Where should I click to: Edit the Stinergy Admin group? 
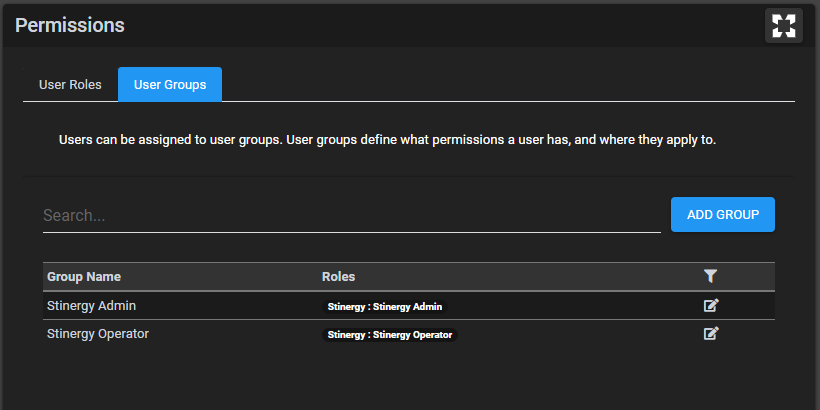click(711, 305)
